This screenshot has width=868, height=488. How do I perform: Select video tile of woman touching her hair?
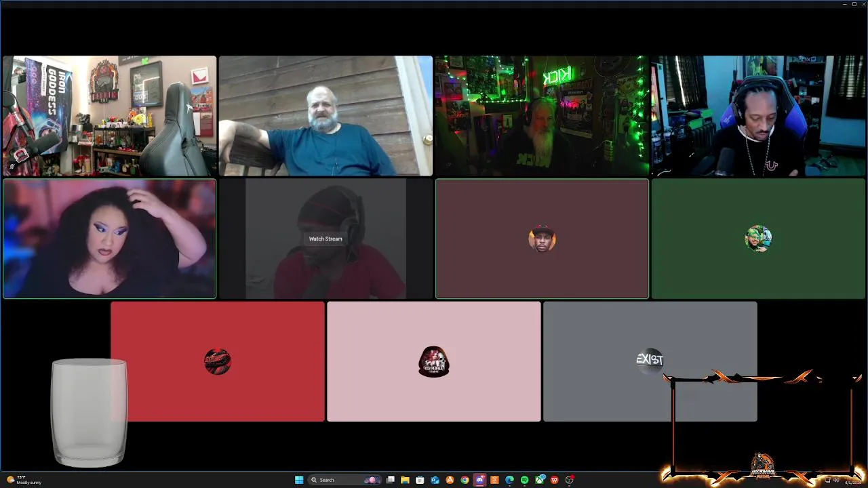click(109, 239)
